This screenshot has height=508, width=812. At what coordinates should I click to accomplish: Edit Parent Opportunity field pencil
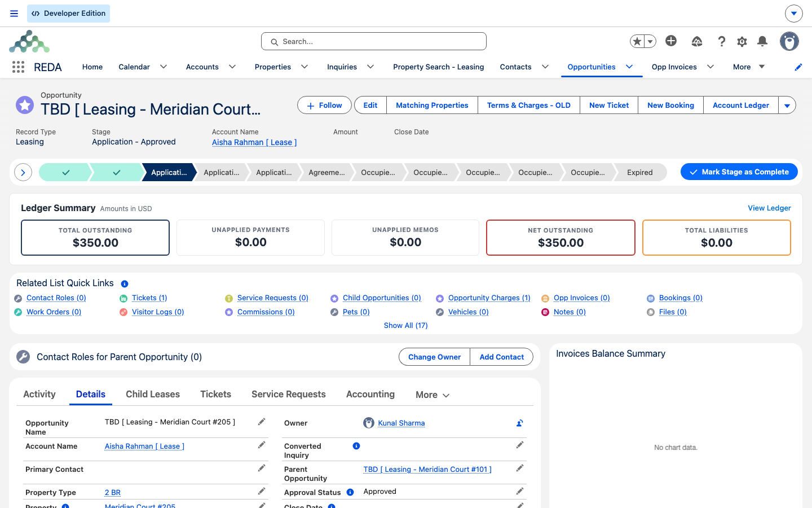(x=520, y=468)
